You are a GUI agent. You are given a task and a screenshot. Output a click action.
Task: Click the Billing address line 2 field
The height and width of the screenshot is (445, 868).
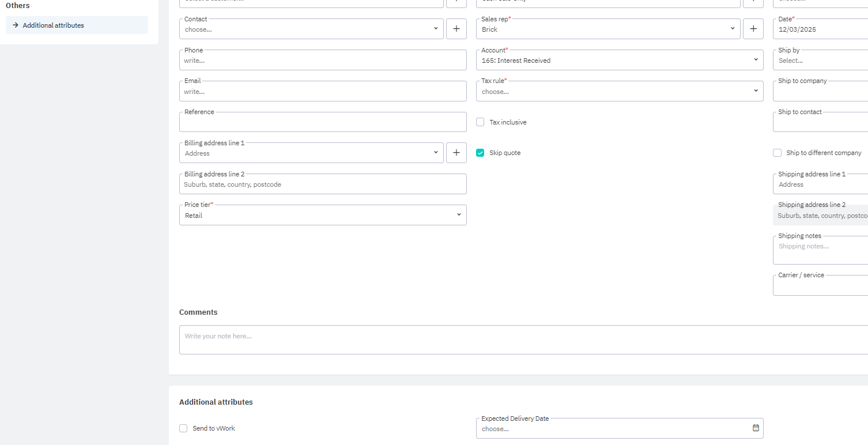[x=323, y=184]
